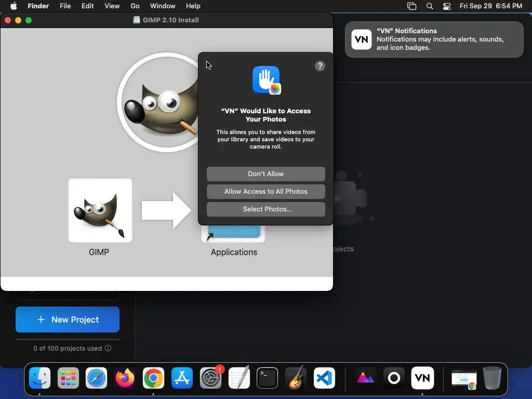532x399 pixels.
Task: Close the GIMP 2.10 Install window
Action: (7, 20)
